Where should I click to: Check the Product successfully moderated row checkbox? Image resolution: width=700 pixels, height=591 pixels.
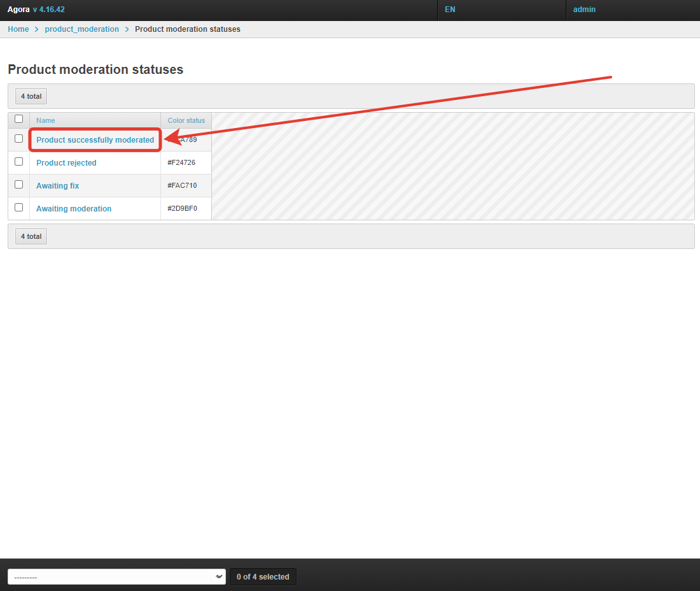[x=18, y=139]
